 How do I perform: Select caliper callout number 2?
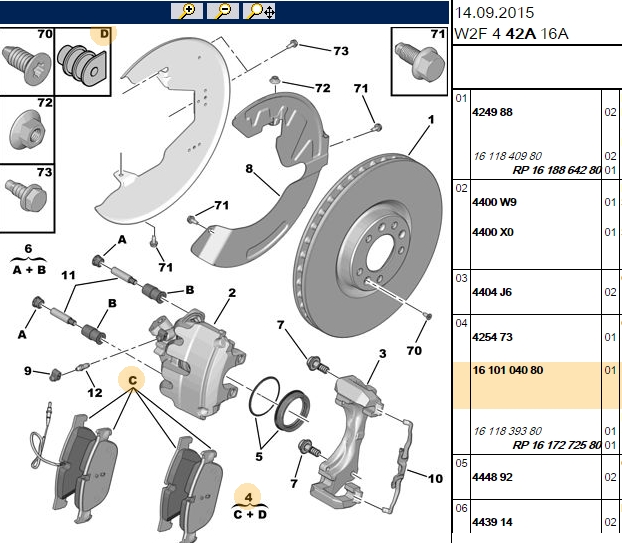tap(232, 293)
